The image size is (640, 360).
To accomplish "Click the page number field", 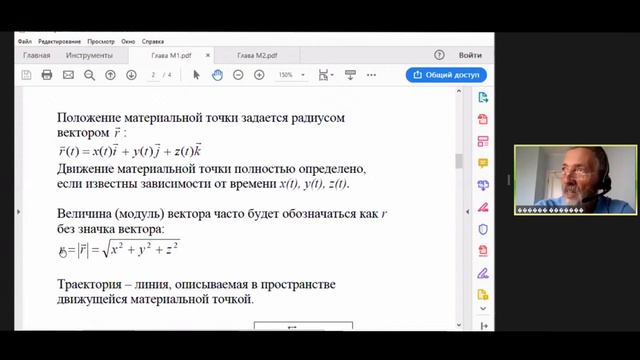I will click(153, 75).
